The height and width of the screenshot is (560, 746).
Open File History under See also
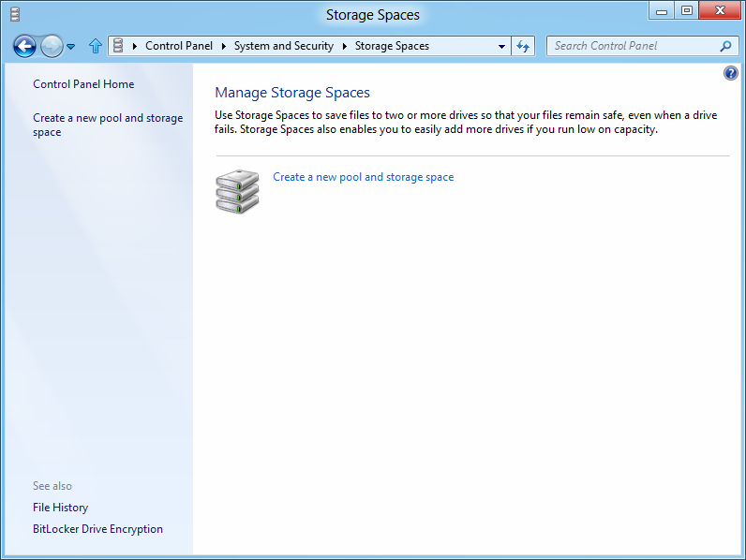pos(60,508)
